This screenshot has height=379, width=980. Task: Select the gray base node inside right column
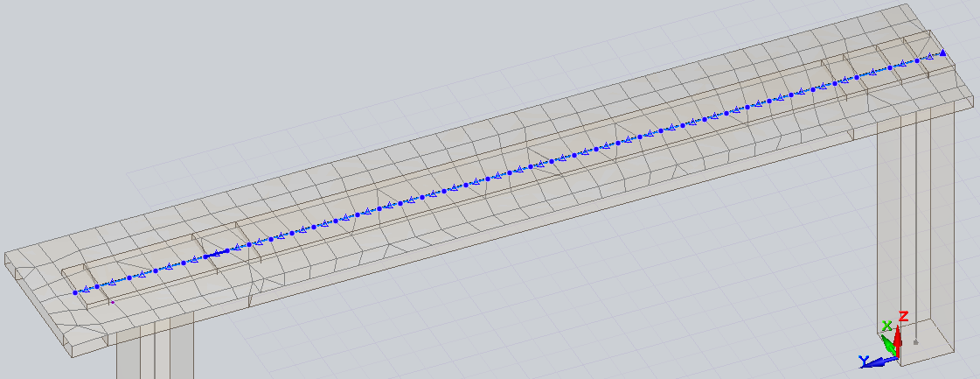[x=915, y=342]
